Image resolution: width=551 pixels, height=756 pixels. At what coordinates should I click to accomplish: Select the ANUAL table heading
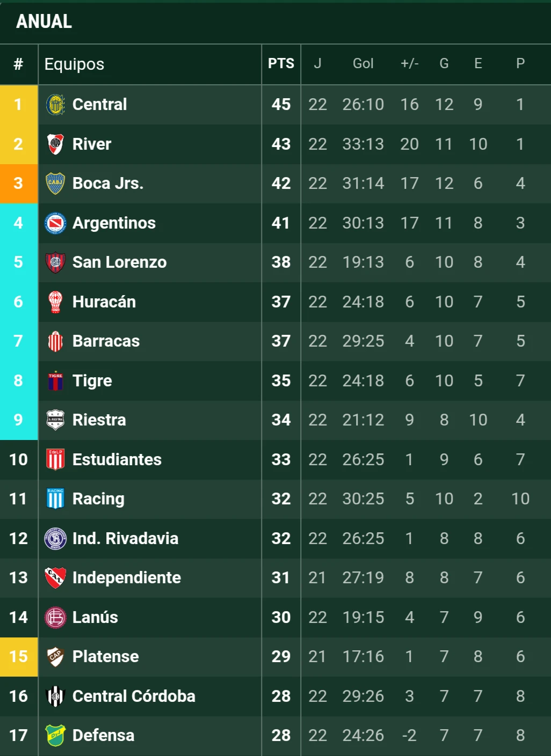click(x=44, y=21)
